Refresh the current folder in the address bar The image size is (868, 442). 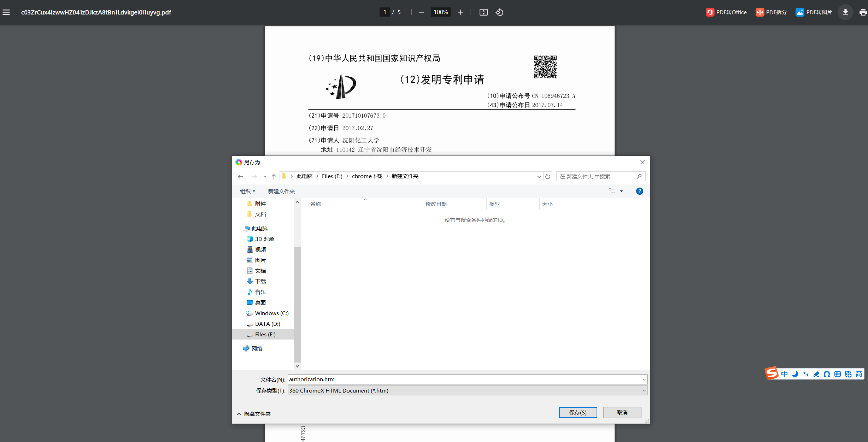[x=548, y=176]
